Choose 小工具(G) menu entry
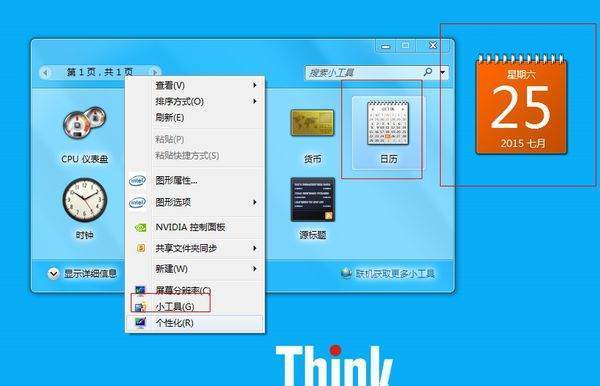 195,306
